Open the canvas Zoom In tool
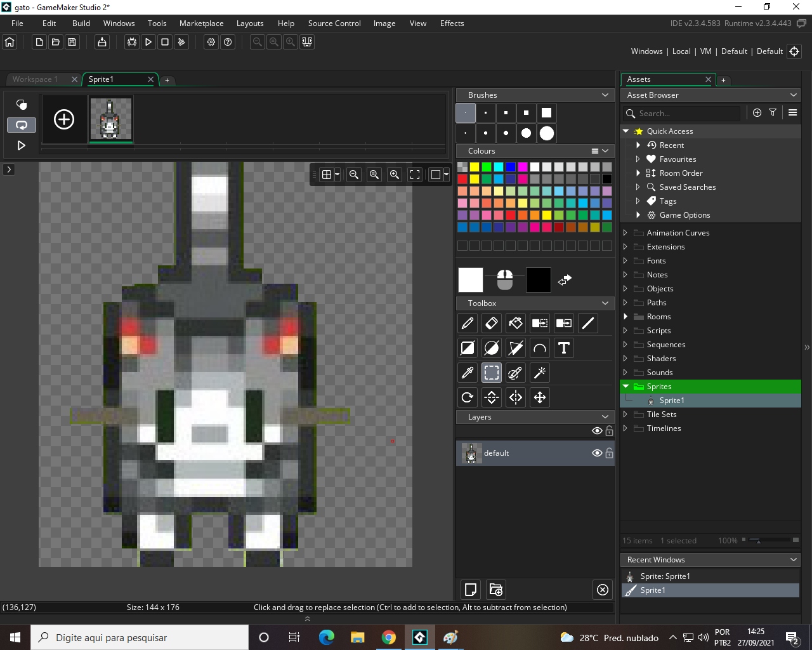This screenshot has width=812, height=650. click(394, 174)
